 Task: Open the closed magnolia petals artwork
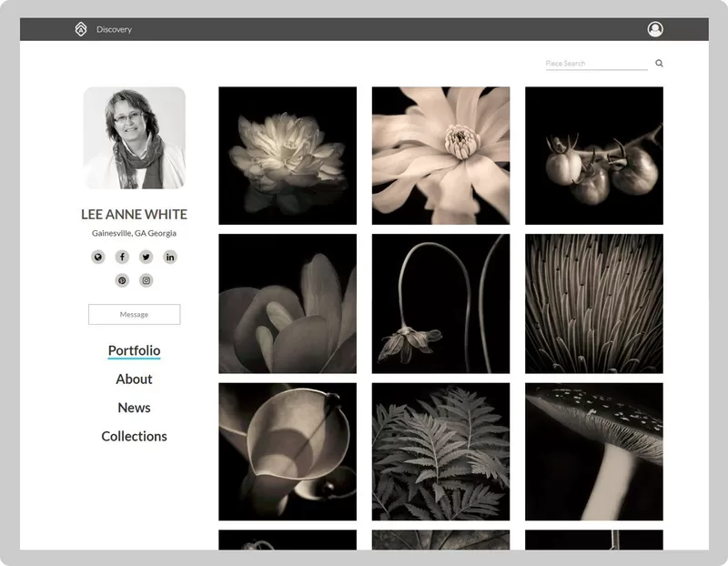pos(288,304)
